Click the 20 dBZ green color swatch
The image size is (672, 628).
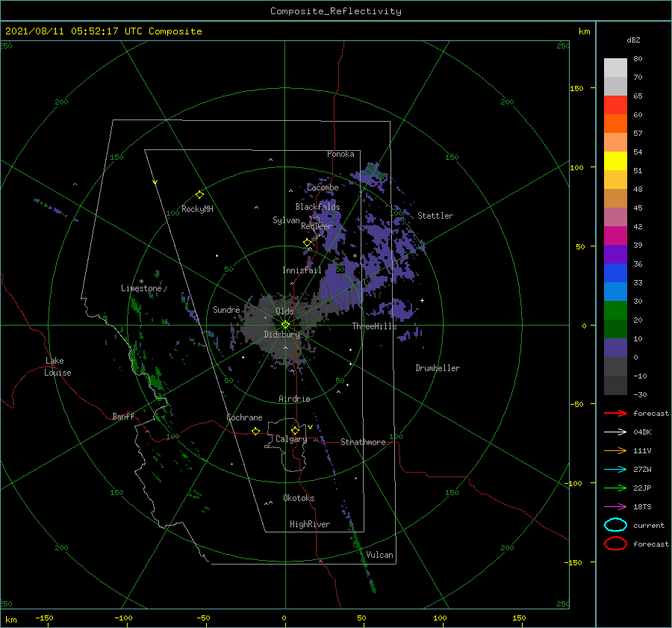[615, 329]
